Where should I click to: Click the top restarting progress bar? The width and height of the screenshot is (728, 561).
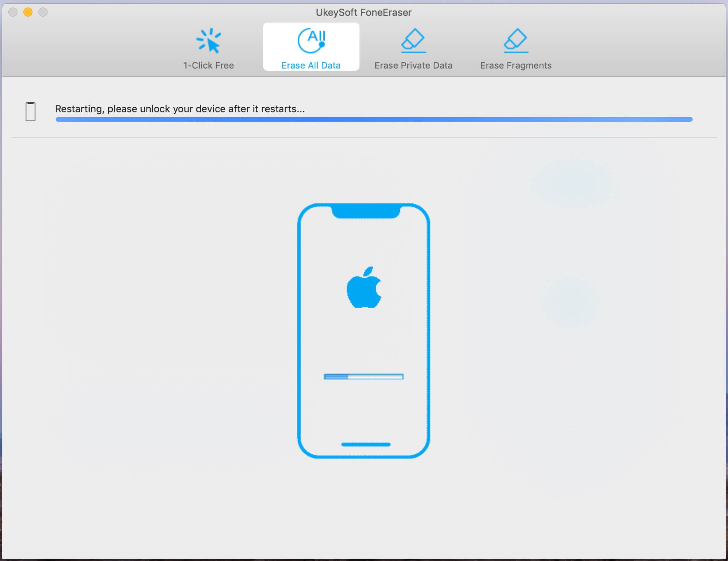[x=373, y=119]
